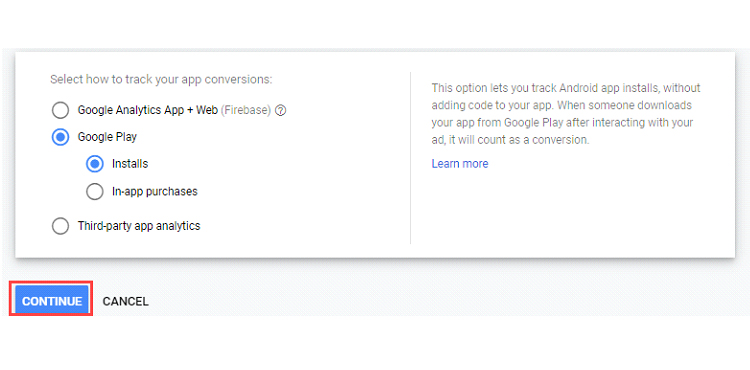Click the description paragraph about Android app installs

coord(565,114)
